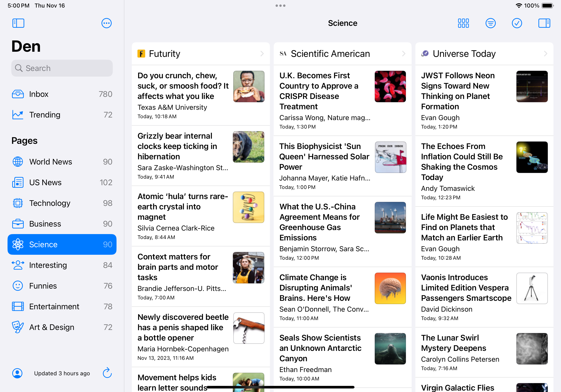Open 'Seals Show Scientists' Antarctic Canyon article
Screen dimensions: 561x392
[342, 357]
